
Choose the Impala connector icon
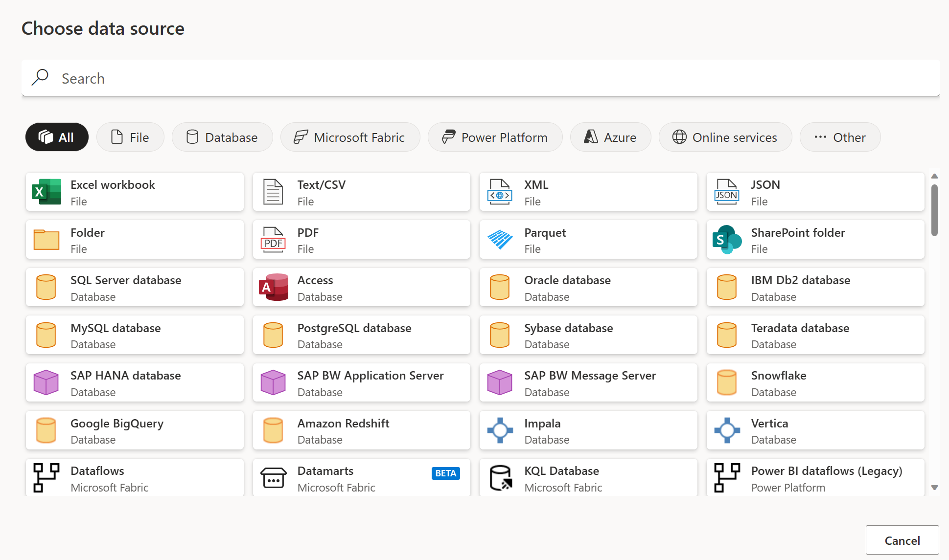tap(500, 430)
